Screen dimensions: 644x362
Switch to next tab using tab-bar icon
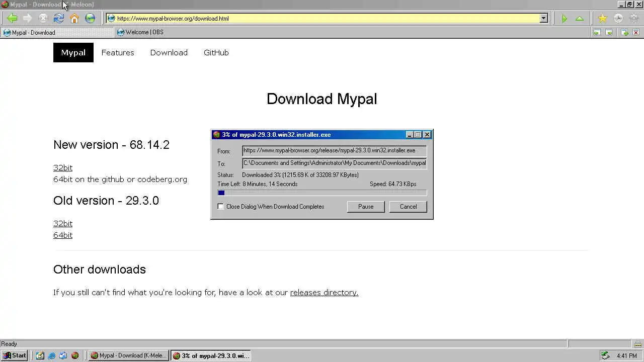tap(609, 32)
